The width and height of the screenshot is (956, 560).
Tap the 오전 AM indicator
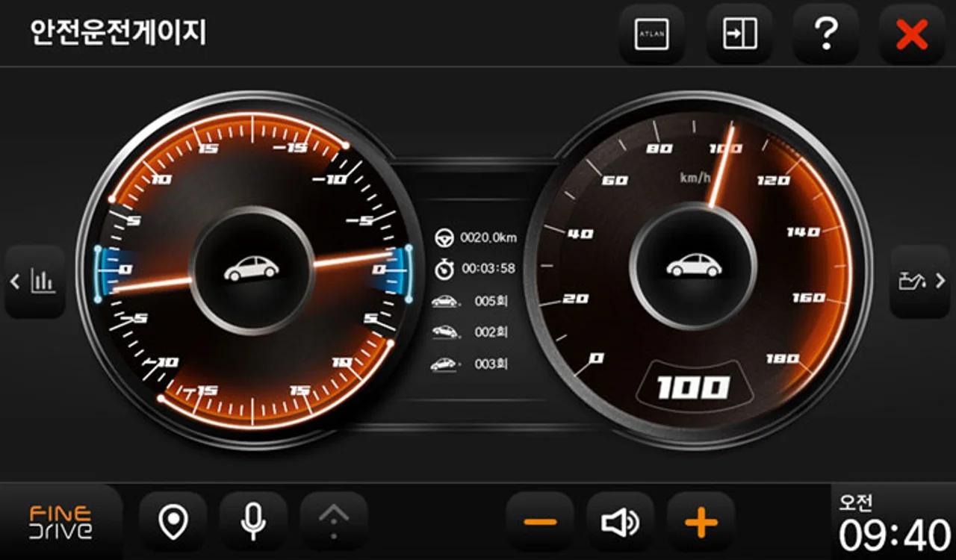pos(856,502)
